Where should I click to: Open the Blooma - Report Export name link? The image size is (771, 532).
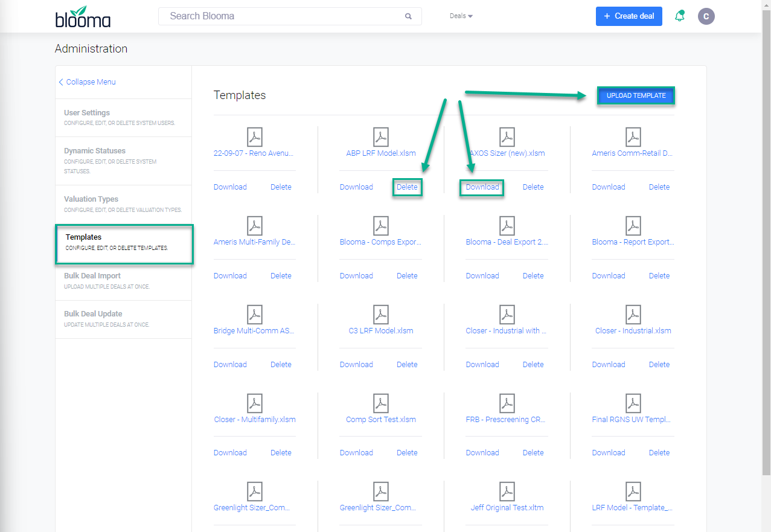(633, 242)
